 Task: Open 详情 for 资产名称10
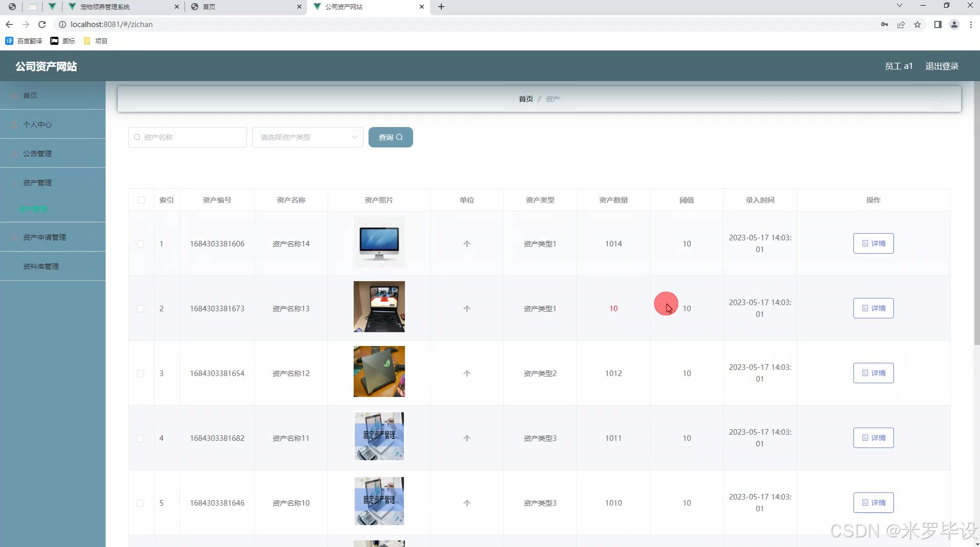[873, 503]
